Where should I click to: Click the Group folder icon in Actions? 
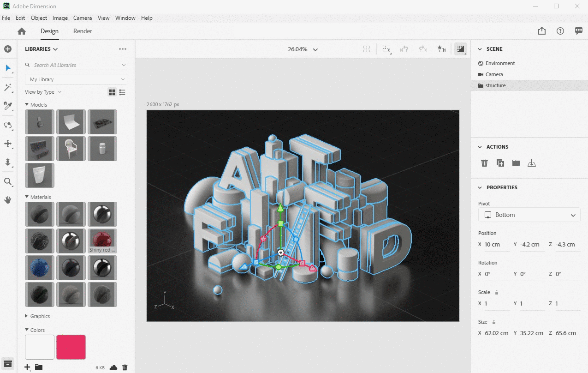pos(516,163)
